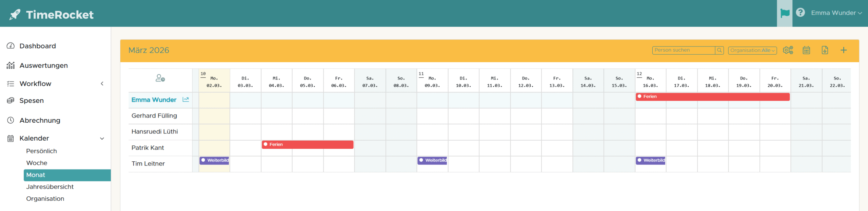Open Patrik Kant's Ferien entry
The width and height of the screenshot is (868, 211).
click(307, 144)
